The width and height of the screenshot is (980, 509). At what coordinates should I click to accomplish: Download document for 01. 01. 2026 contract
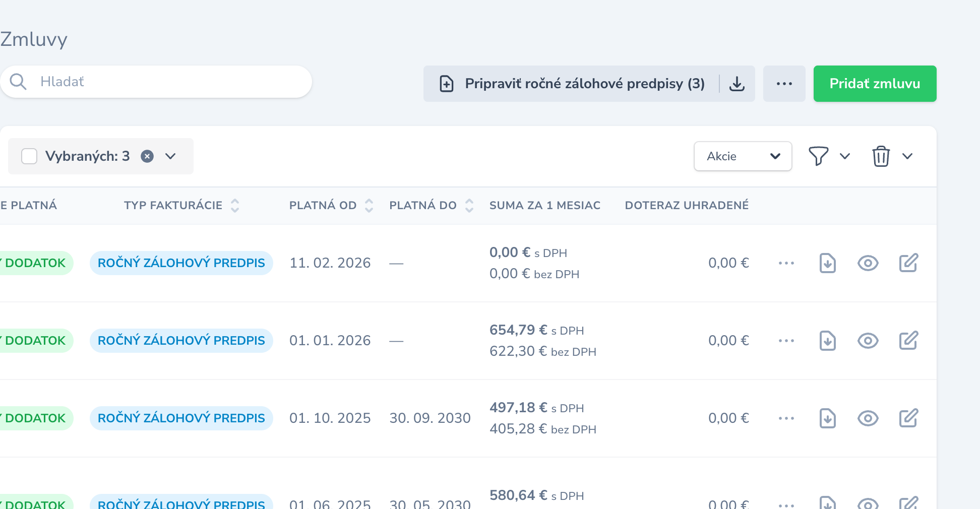tap(828, 341)
